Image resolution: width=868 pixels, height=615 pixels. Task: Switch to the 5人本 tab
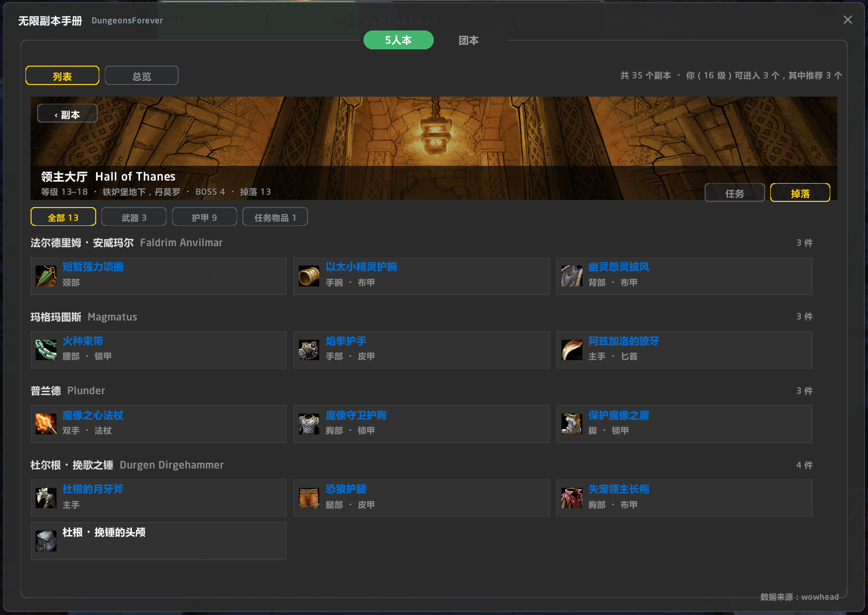(399, 40)
